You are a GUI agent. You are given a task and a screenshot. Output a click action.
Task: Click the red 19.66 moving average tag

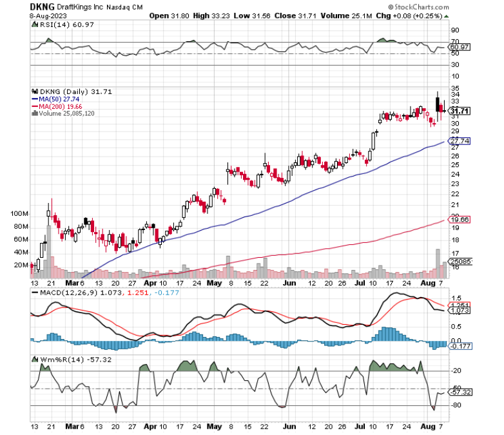click(460, 220)
